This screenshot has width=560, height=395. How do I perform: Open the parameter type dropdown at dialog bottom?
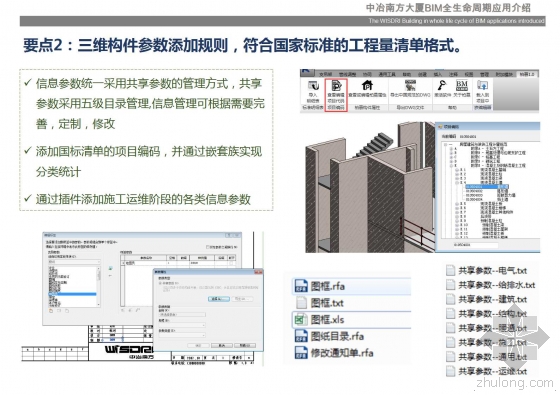(x=182, y=335)
